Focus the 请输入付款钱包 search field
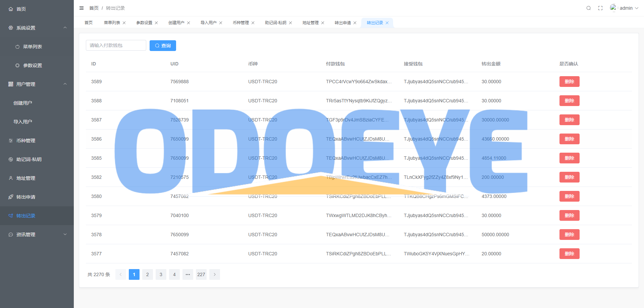Viewport: 644px width, 308px height. pos(116,45)
